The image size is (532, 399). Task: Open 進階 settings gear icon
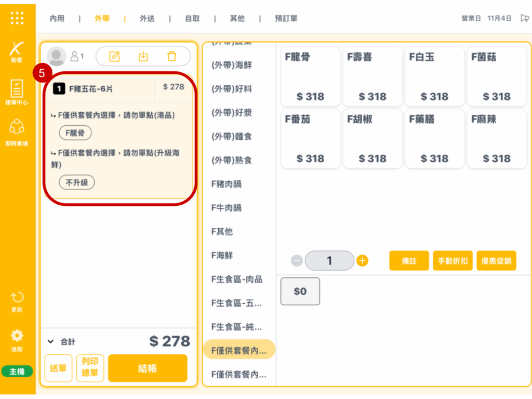[x=17, y=339]
